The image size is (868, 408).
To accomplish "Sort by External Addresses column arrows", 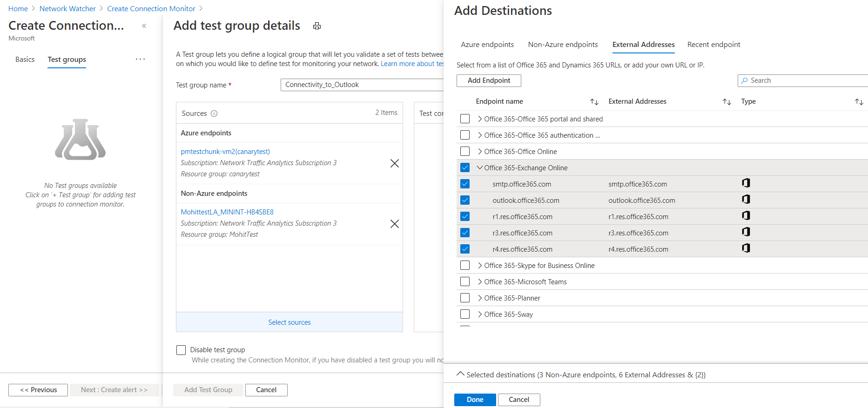I will tap(727, 102).
